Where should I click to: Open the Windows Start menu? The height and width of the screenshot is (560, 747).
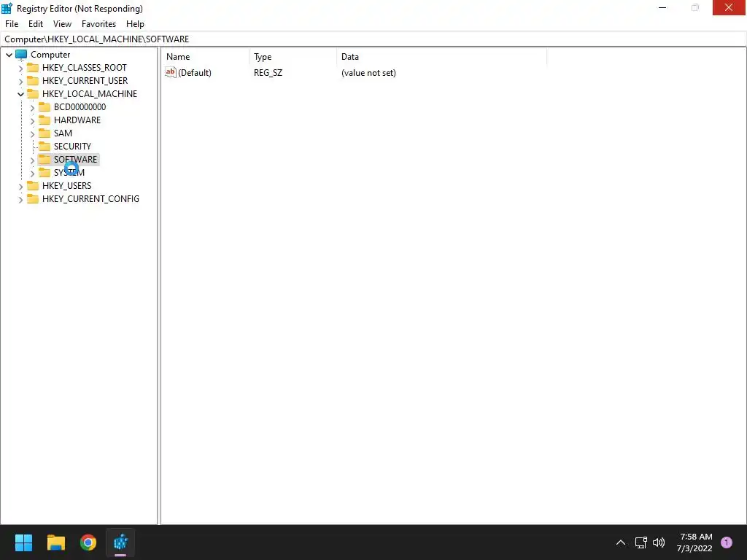(x=23, y=542)
